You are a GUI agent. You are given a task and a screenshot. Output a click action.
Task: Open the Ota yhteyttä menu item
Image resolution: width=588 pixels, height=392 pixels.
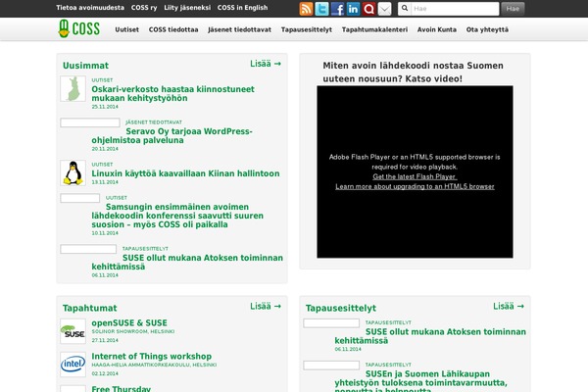click(x=487, y=29)
